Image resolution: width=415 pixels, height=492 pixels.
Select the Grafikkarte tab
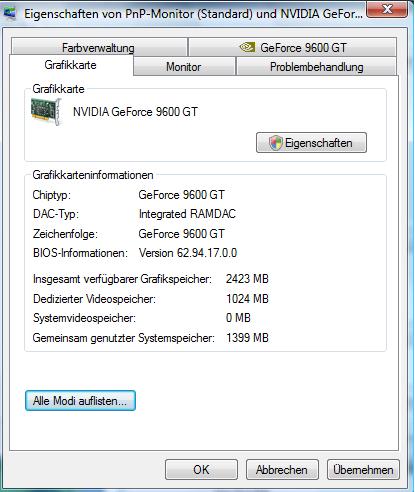point(71,65)
